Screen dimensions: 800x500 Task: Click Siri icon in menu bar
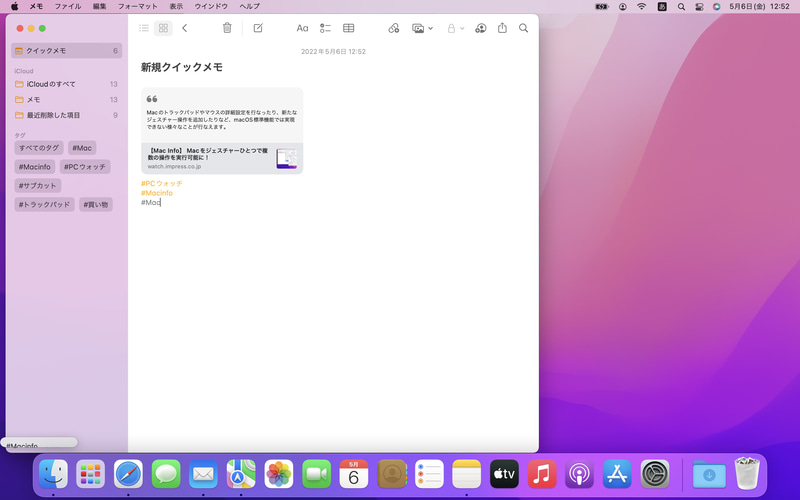tap(717, 6)
